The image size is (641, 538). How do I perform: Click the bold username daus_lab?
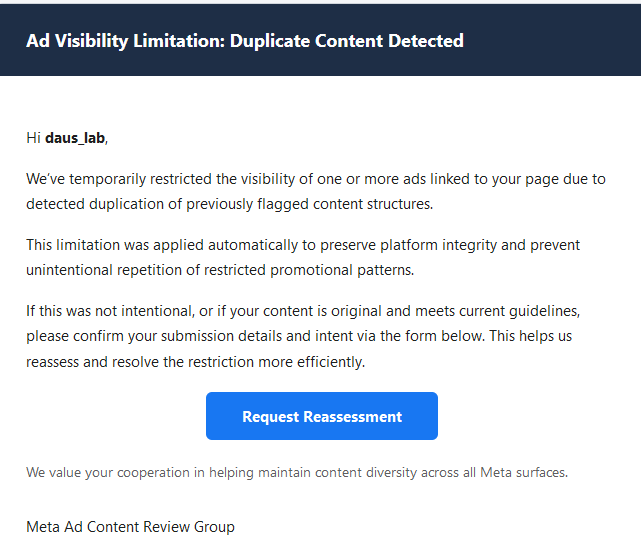pyautogui.click(x=75, y=138)
